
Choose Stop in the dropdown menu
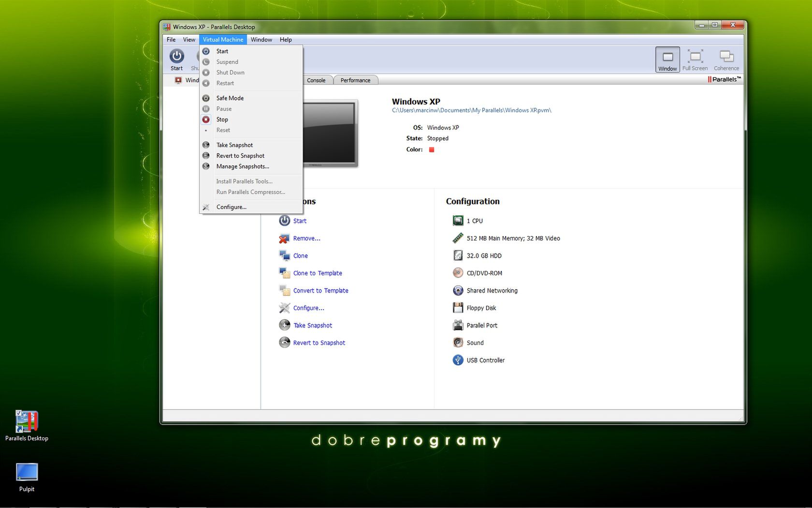click(x=251, y=120)
